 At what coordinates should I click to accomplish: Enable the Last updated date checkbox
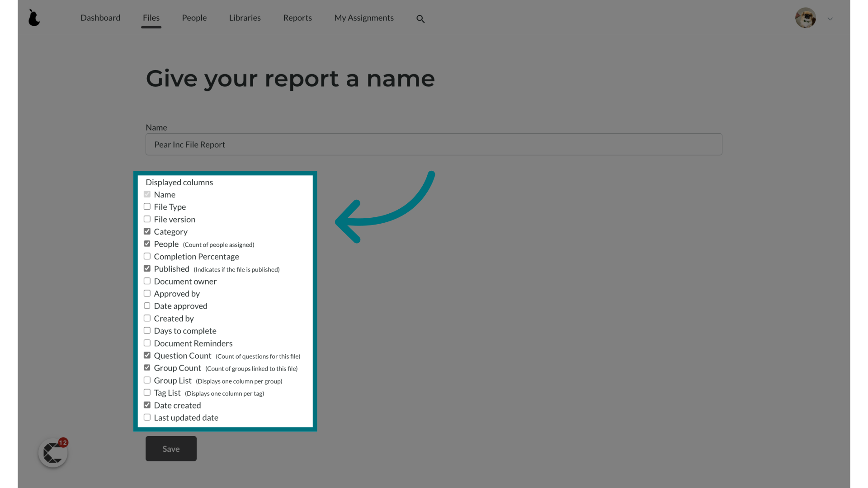(147, 417)
